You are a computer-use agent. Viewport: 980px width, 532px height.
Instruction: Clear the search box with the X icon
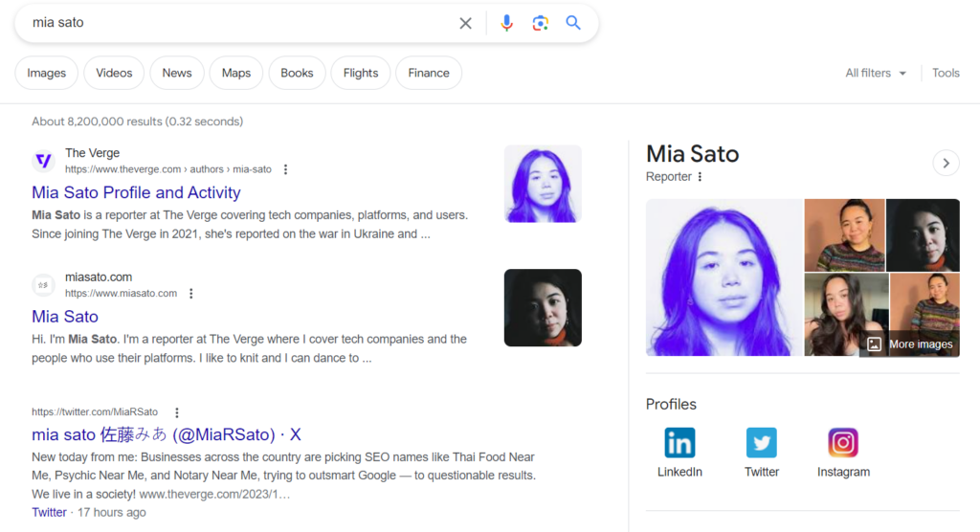click(465, 23)
